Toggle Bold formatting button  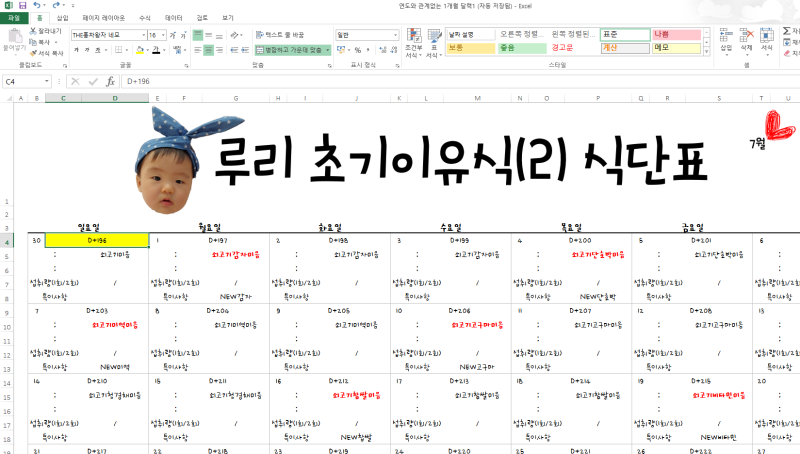point(77,50)
